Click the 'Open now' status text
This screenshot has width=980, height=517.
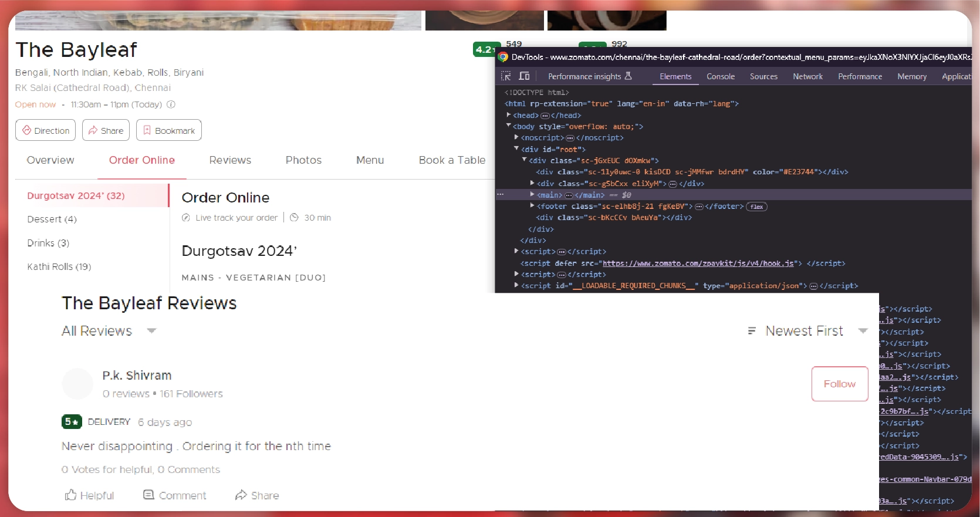(x=35, y=104)
